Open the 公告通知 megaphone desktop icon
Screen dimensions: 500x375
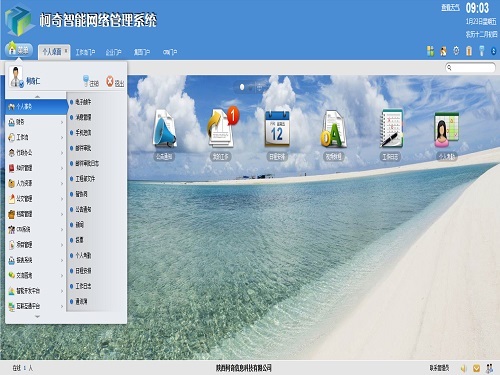(x=164, y=128)
